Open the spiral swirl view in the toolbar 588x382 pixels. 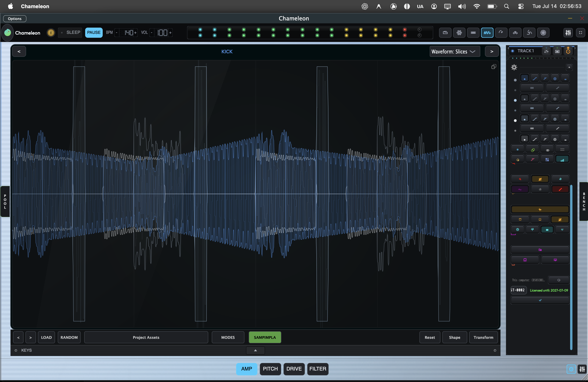coord(529,33)
